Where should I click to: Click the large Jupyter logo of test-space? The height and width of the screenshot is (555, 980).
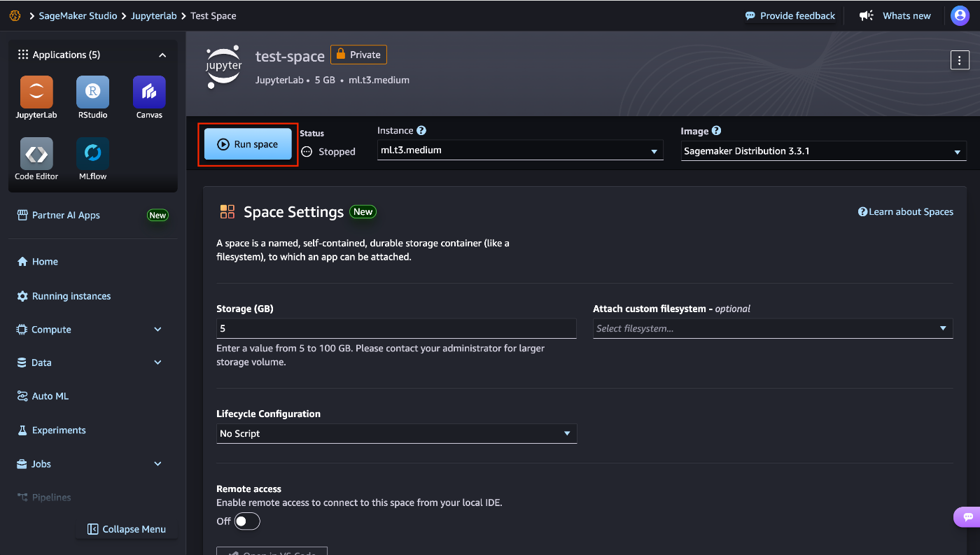pos(224,66)
